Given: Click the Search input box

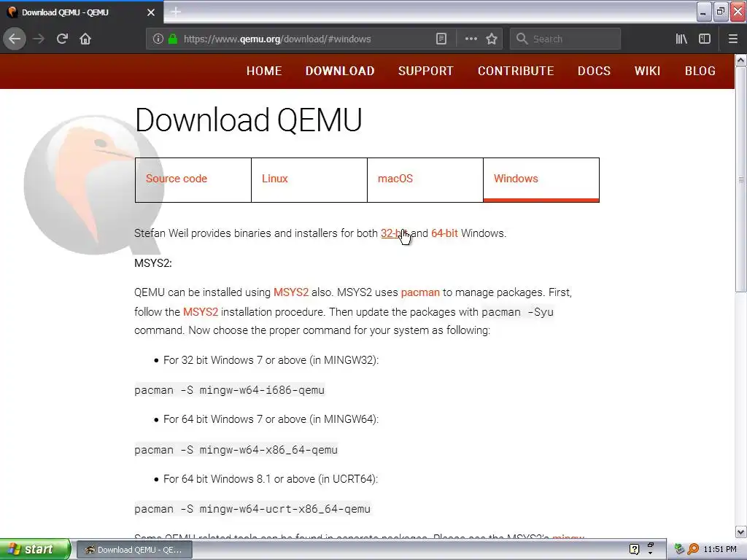Looking at the screenshot, I should click(565, 39).
